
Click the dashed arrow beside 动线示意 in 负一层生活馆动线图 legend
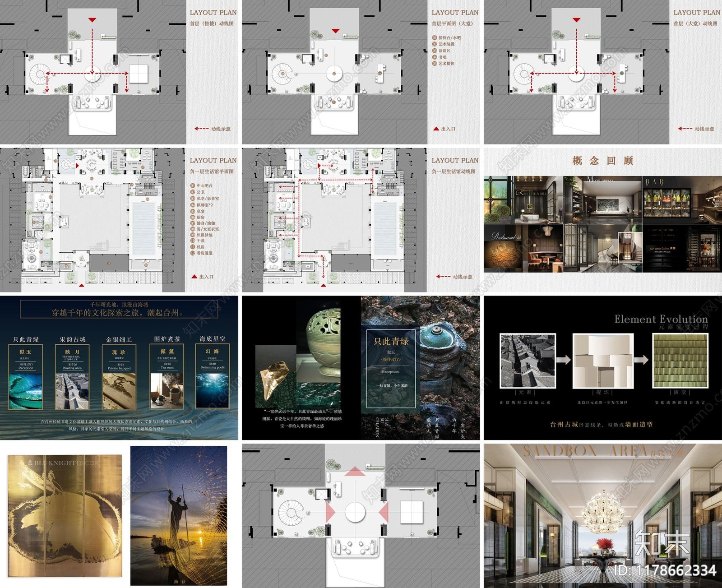(x=444, y=276)
